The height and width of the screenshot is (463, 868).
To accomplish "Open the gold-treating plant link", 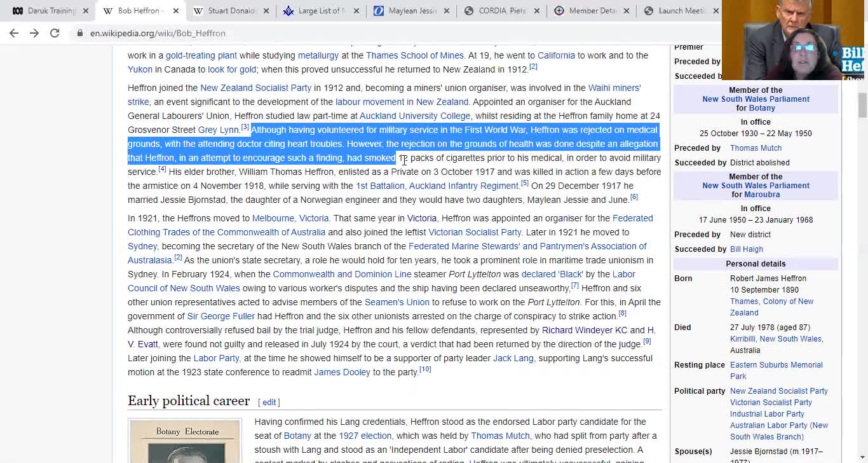I will click(x=201, y=55).
